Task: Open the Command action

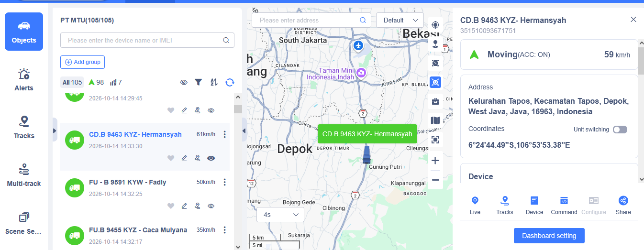Action: (564, 206)
